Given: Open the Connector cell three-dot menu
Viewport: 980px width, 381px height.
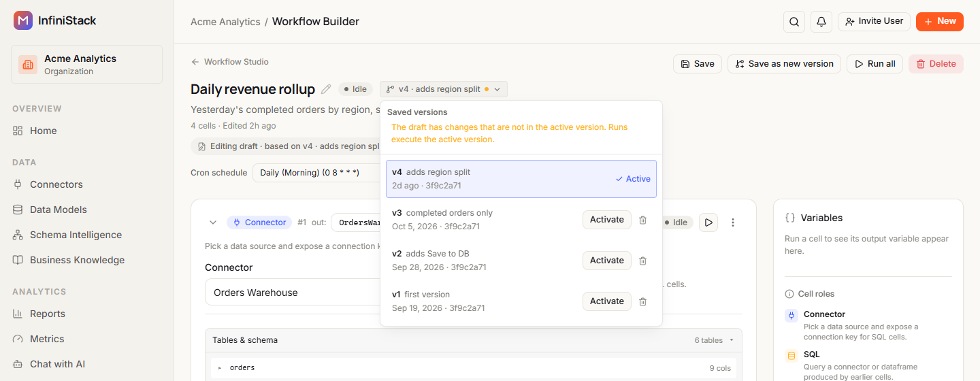Looking at the screenshot, I should (733, 222).
